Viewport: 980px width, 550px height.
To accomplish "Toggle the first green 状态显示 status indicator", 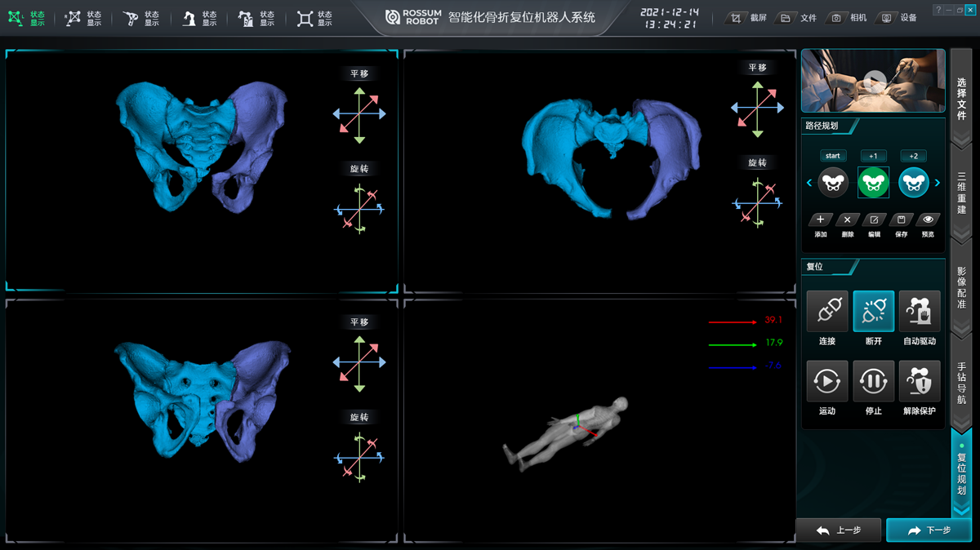I will click(x=27, y=18).
